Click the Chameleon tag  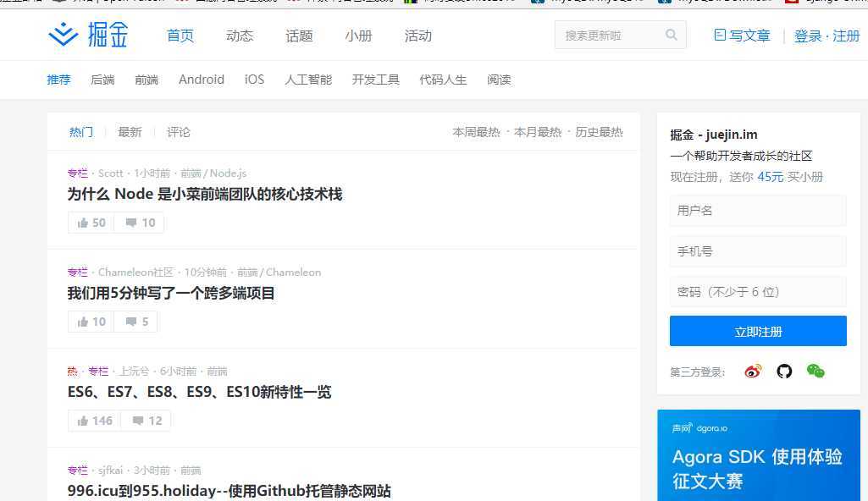(293, 272)
